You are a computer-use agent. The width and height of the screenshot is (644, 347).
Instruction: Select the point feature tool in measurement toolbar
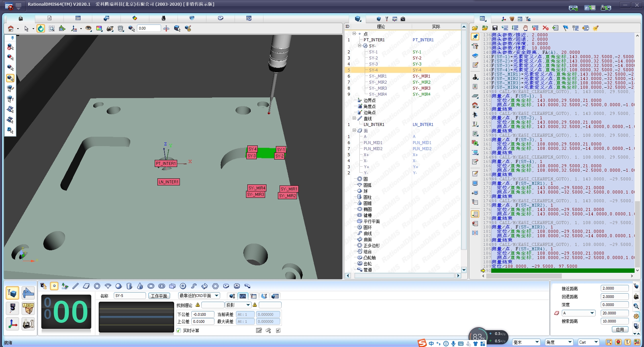[54, 286]
